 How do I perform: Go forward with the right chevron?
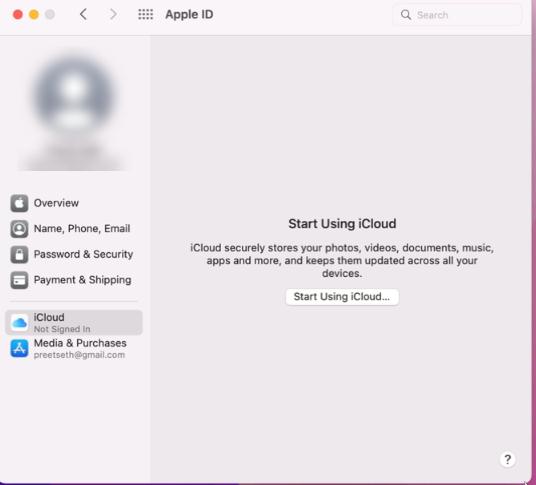click(113, 14)
